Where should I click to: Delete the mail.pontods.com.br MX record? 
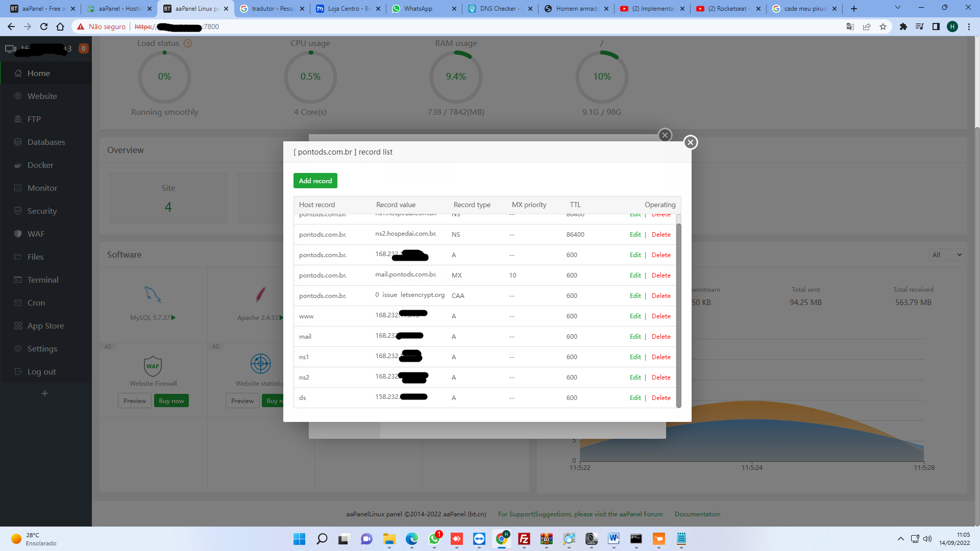click(661, 275)
